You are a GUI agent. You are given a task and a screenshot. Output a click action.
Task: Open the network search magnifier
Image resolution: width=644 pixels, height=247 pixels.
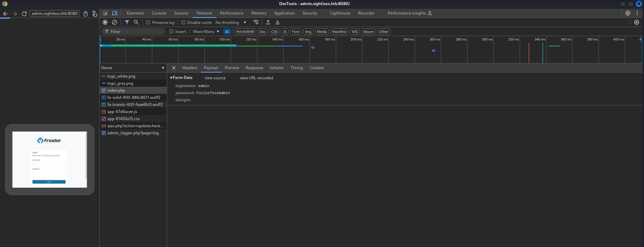click(136, 22)
